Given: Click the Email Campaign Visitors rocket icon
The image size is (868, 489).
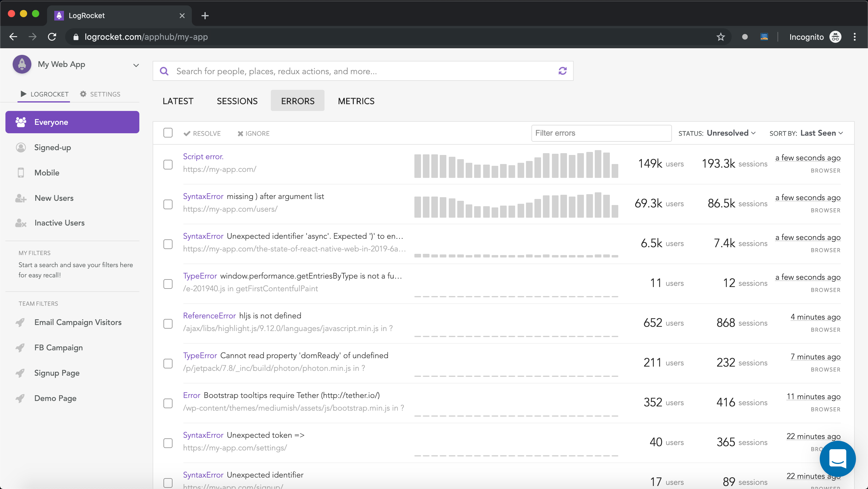Looking at the screenshot, I should (21, 322).
